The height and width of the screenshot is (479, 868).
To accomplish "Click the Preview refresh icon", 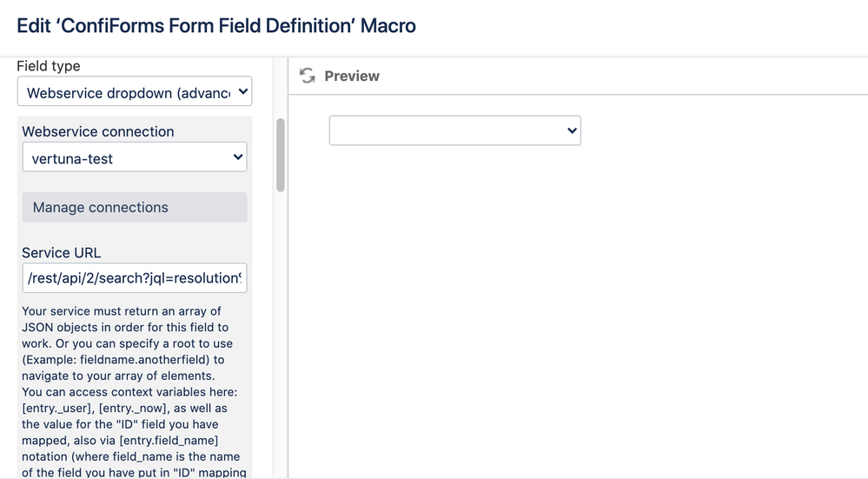I will point(308,76).
